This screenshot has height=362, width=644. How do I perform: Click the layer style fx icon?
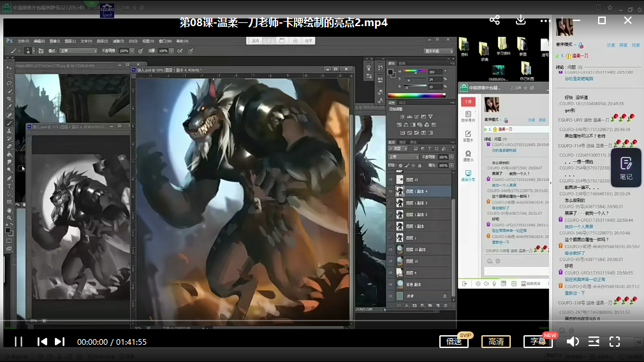point(407,306)
